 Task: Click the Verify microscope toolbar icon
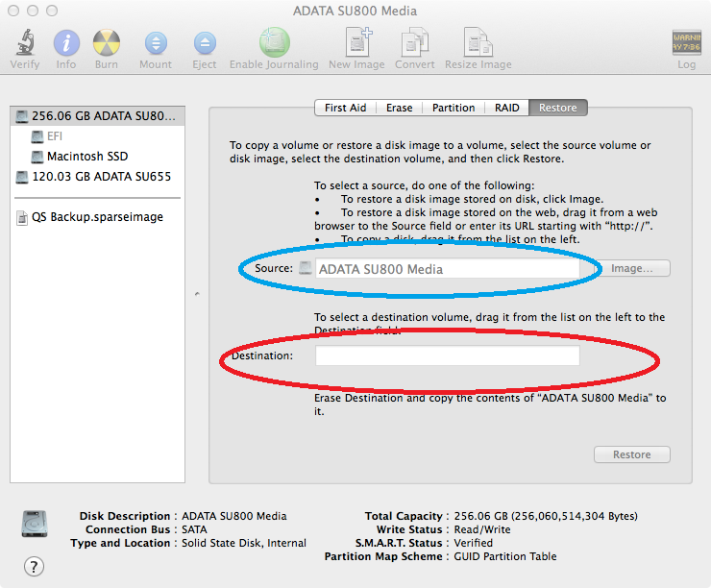point(25,42)
